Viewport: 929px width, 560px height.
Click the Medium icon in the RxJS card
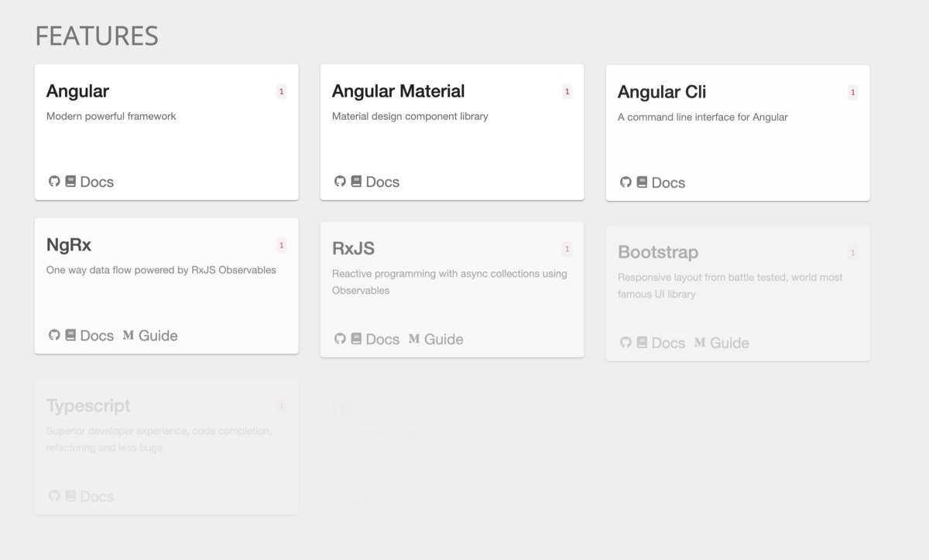(414, 338)
